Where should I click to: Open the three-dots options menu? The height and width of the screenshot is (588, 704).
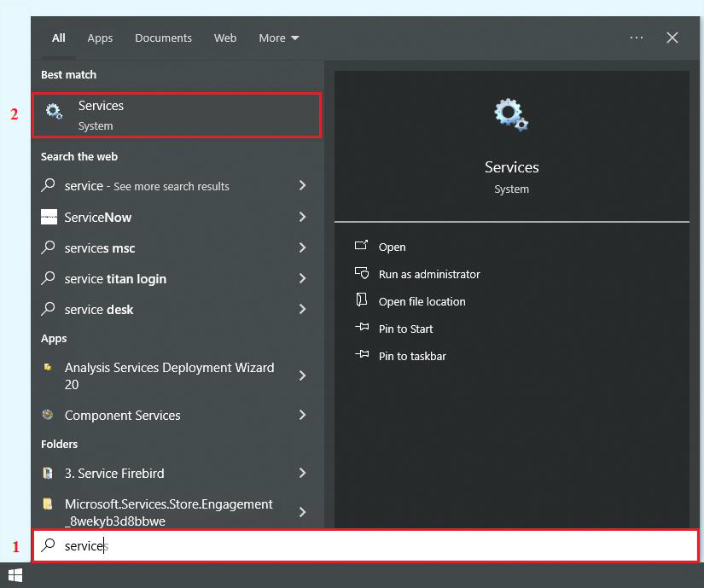pyautogui.click(x=637, y=38)
